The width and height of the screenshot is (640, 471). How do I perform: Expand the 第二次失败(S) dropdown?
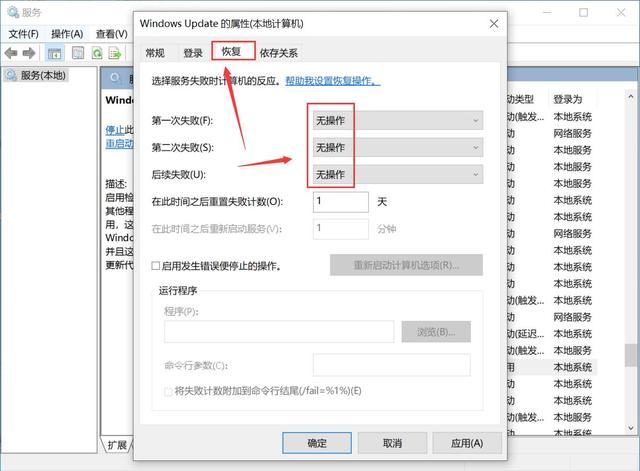click(398, 147)
